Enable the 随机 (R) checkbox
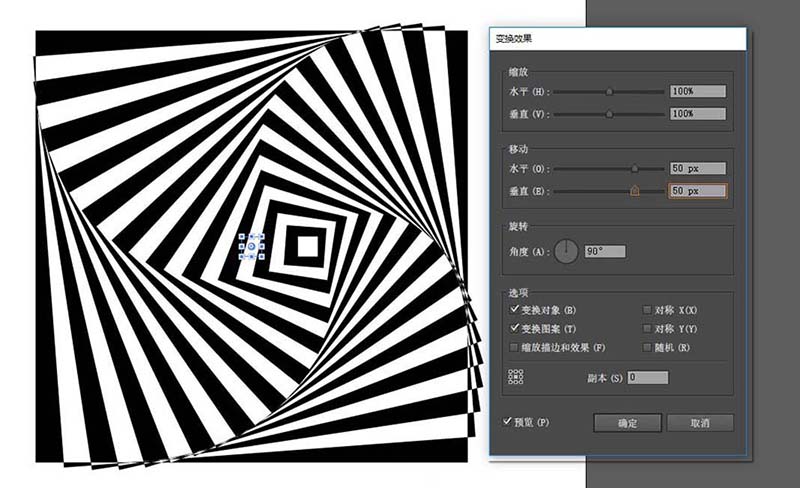 pos(647,347)
